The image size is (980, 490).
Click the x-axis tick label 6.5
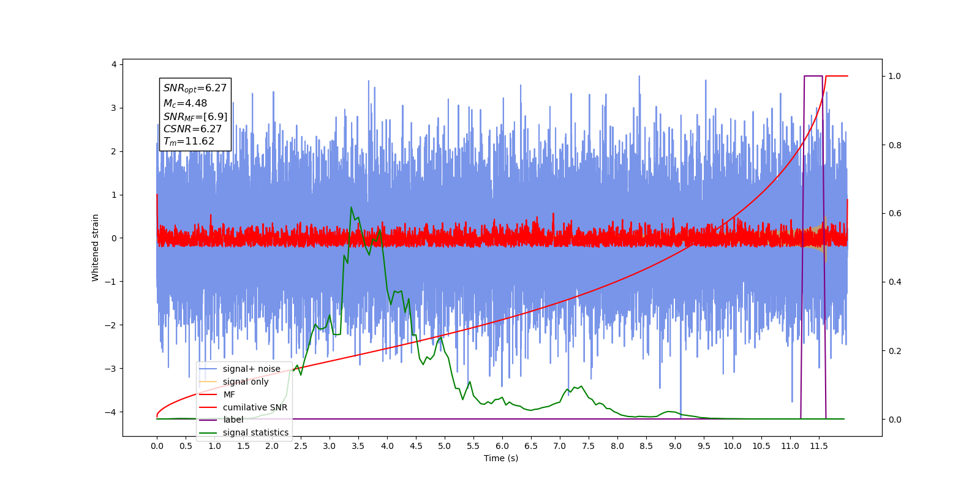point(531,446)
